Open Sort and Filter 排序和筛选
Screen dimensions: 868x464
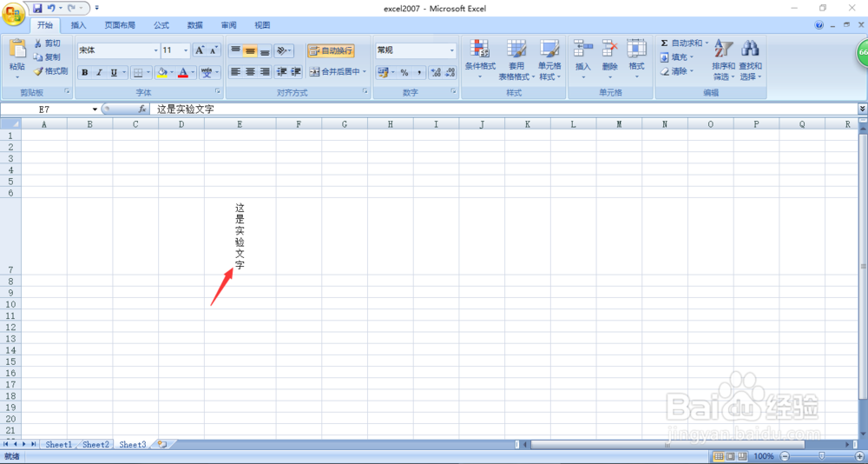[724, 59]
